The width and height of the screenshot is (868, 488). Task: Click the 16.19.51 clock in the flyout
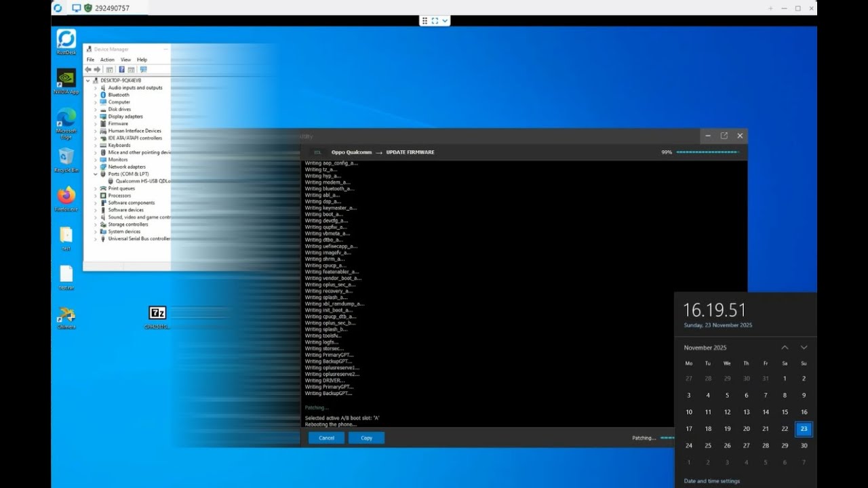[714, 310]
